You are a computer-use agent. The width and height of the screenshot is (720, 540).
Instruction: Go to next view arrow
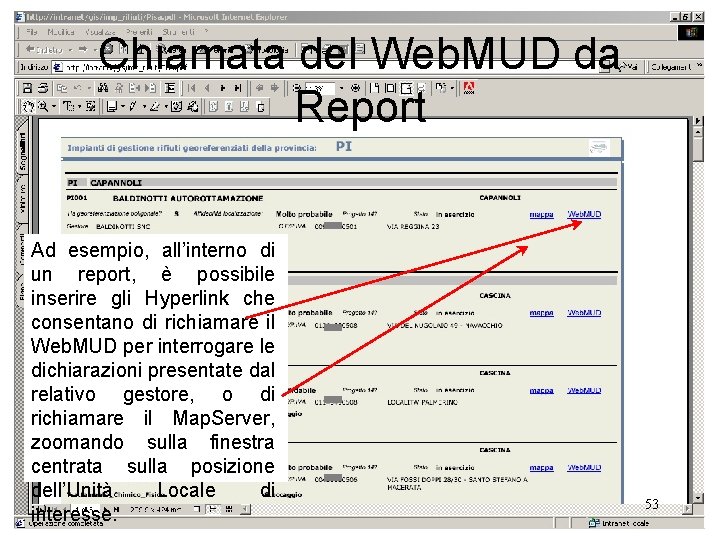coord(275,88)
